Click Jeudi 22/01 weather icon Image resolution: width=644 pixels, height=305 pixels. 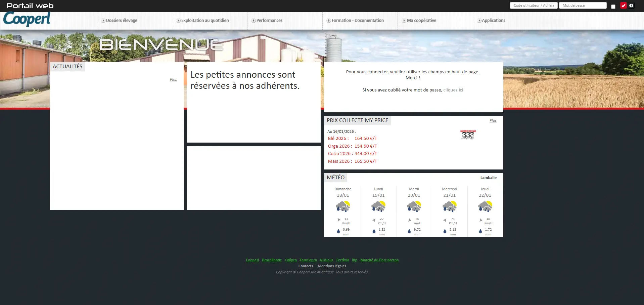tap(485, 206)
